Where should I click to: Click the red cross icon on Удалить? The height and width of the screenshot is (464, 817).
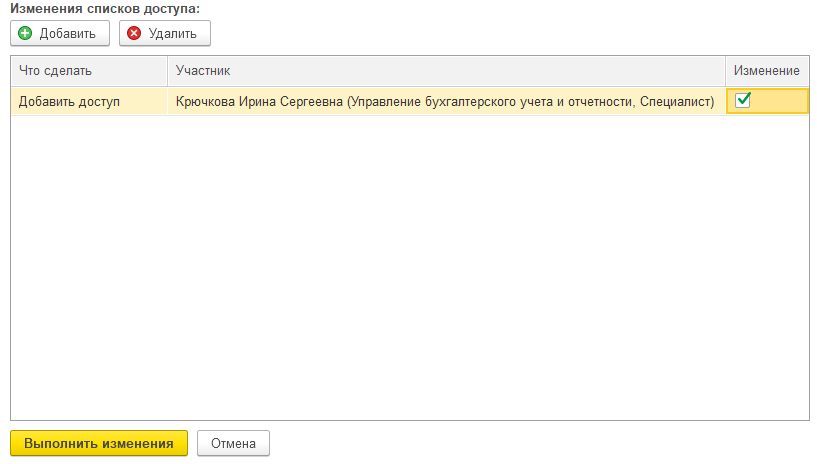pyautogui.click(x=134, y=34)
